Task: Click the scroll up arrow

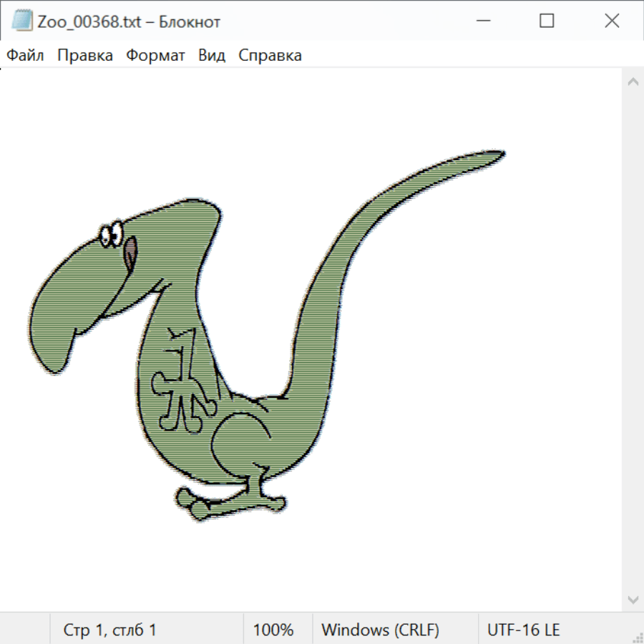Action: 633,82
